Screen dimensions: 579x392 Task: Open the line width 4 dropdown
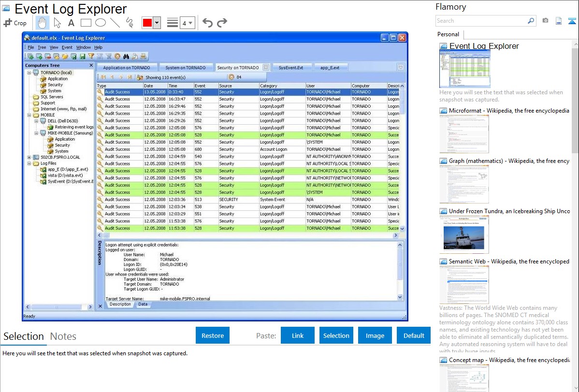tap(187, 23)
